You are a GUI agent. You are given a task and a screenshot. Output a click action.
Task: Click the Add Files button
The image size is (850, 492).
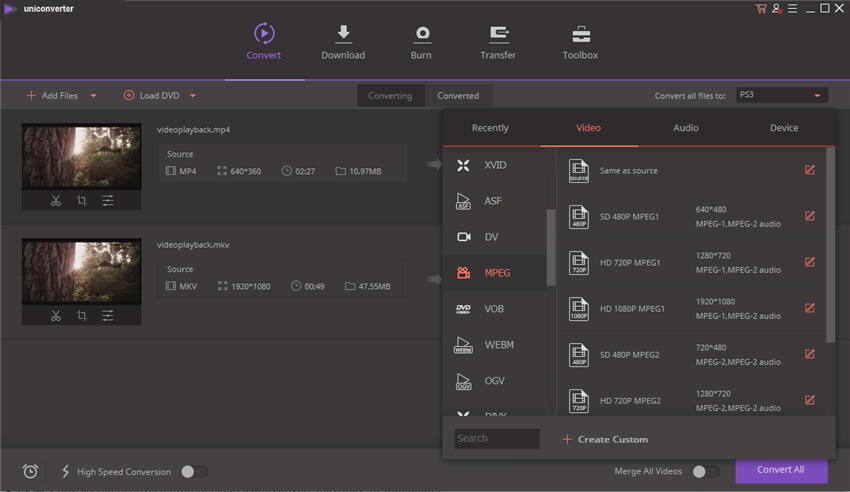pyautogui.click(x=53, y=96)
